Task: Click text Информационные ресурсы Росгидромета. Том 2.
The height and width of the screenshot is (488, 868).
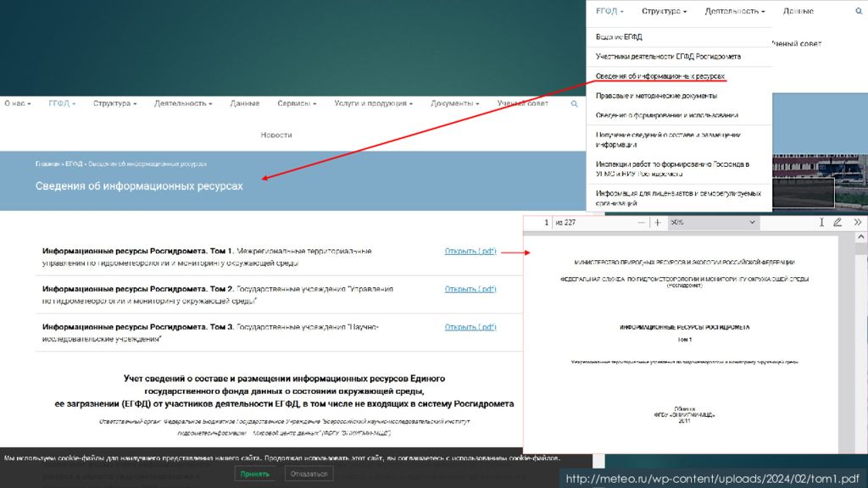Action: coord(138,289)
